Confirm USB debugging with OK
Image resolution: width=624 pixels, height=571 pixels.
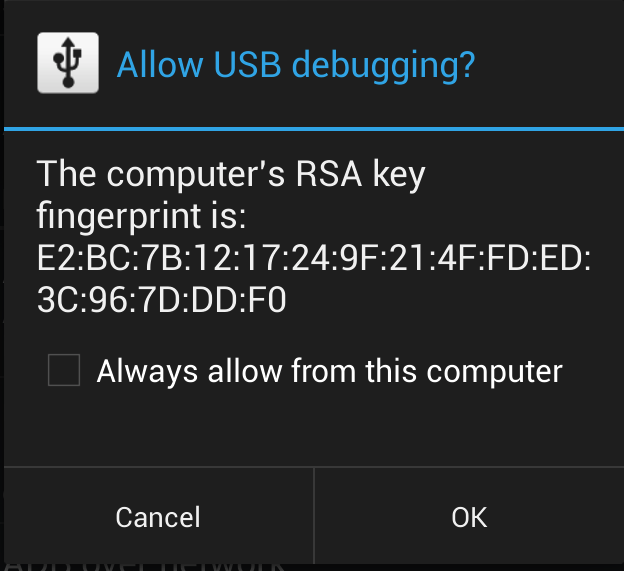click(469, 517)
